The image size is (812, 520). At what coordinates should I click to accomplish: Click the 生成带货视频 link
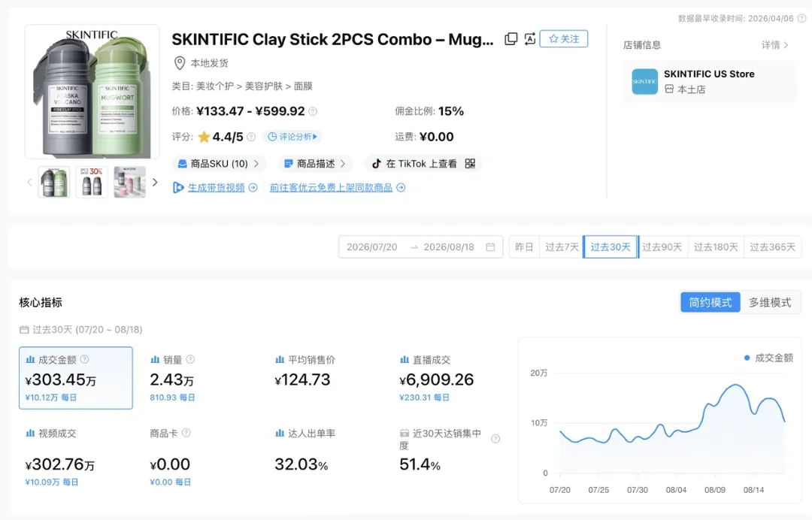216,187
